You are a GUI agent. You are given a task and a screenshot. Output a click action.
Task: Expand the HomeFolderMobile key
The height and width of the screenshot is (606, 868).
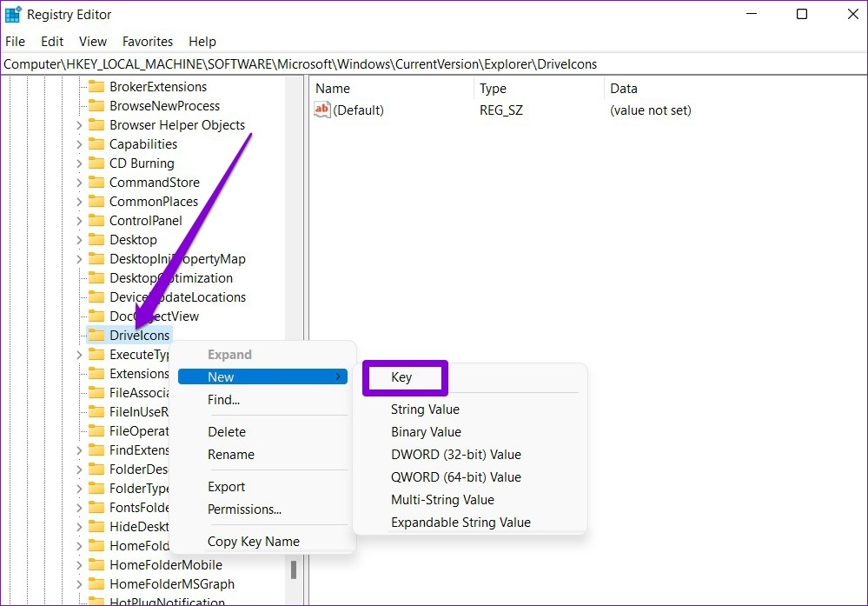(x=78, y=565)
